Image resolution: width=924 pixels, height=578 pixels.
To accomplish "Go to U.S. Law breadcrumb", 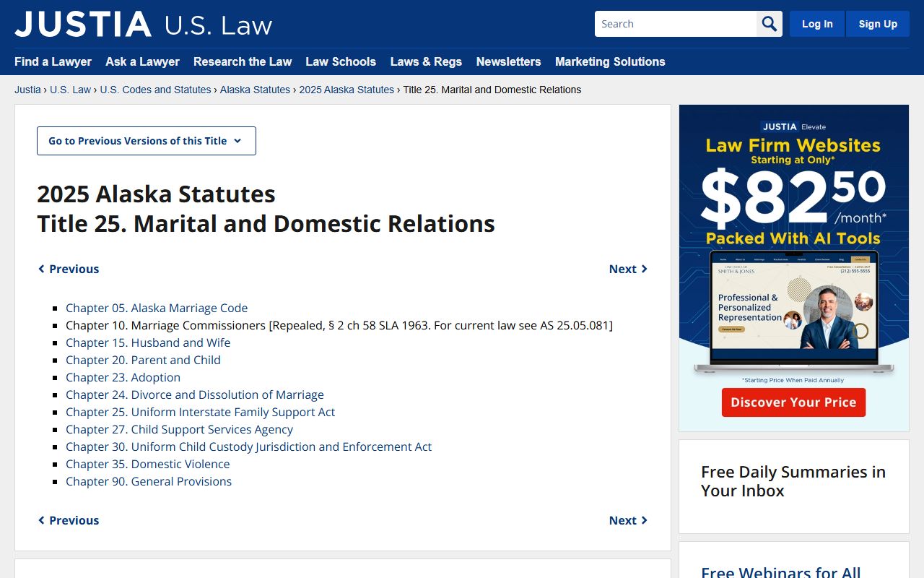I will click(71, 90).
